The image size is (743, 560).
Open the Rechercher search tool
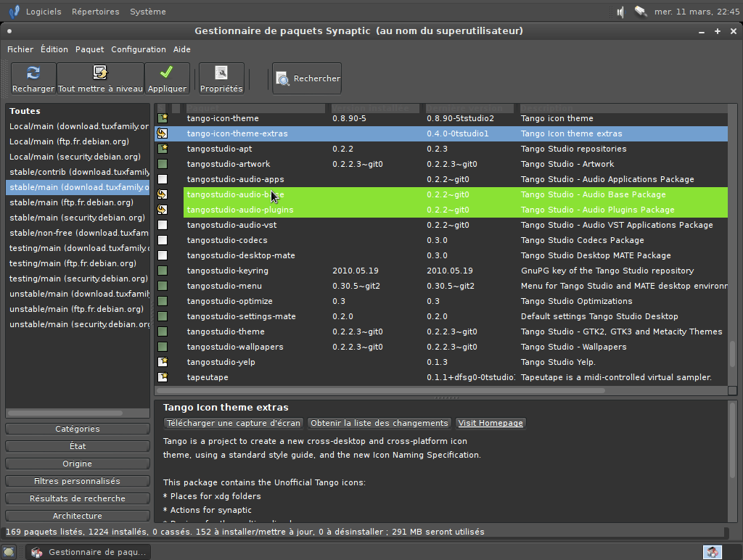308,78
